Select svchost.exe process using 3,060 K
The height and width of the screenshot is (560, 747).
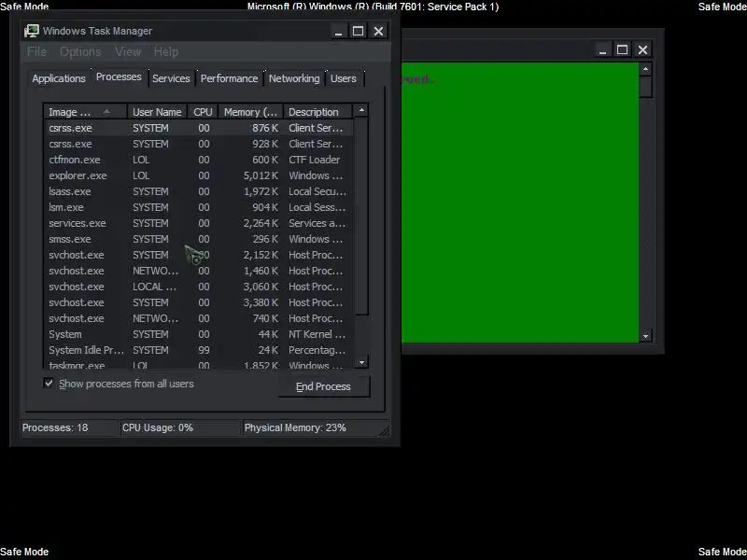click(x=199, y=287)
